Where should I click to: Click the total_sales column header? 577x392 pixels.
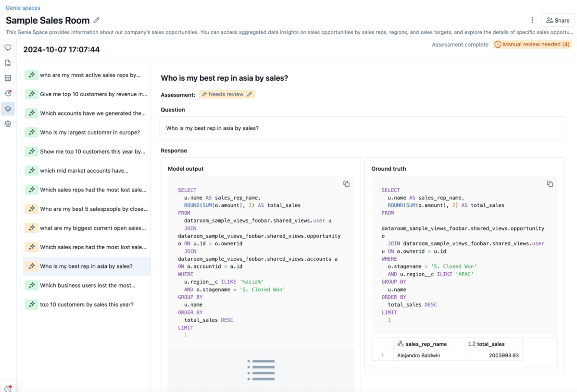point(490,344)
